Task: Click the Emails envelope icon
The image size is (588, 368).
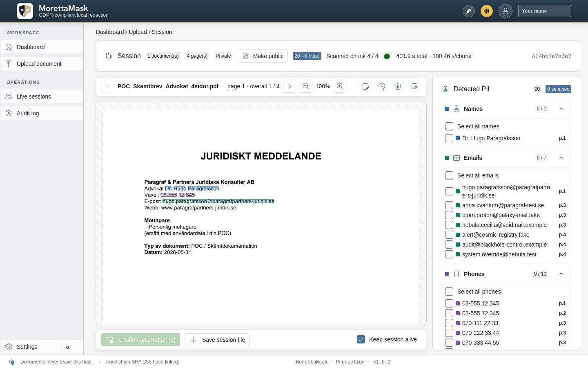Action: (457, 158)
